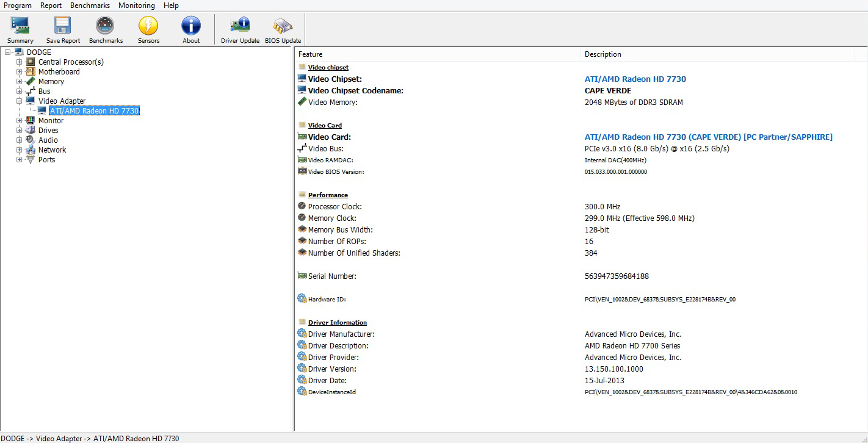
Task: Click the Video Memory row icon
Action: (x=302, y=102)
